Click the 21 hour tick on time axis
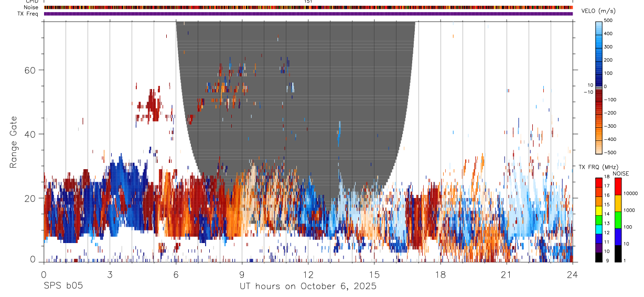 tap(506, 274)
